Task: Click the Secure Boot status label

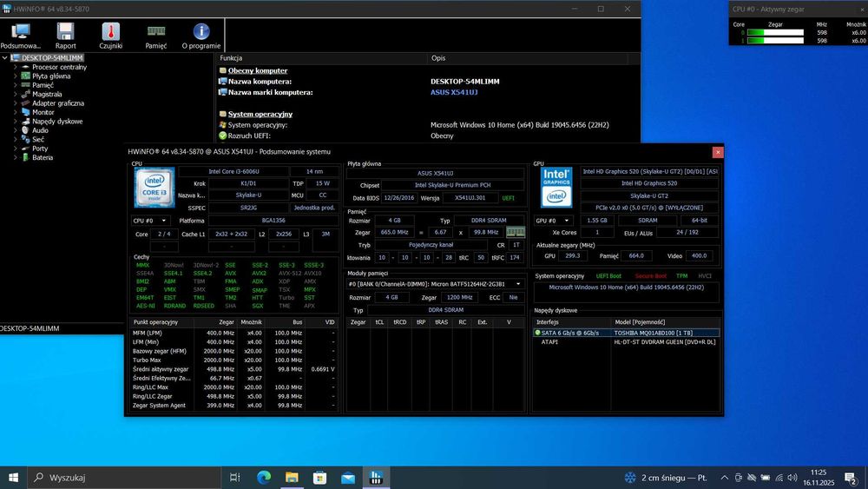Action: (650, 276)
